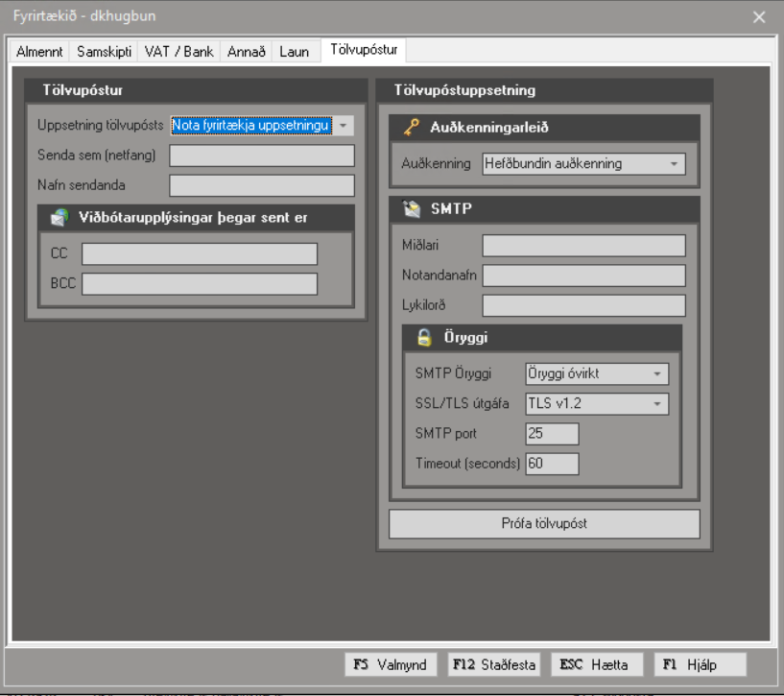This screenshot has width=784, height=696.
Task: Focus the SMTP port field
Action: (552, 434)
